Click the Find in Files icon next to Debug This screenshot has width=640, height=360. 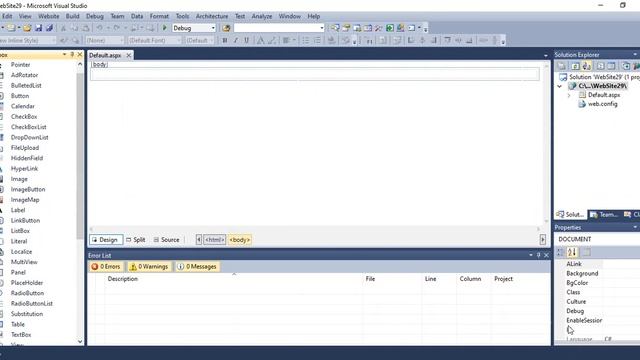[x=226, y=28]
